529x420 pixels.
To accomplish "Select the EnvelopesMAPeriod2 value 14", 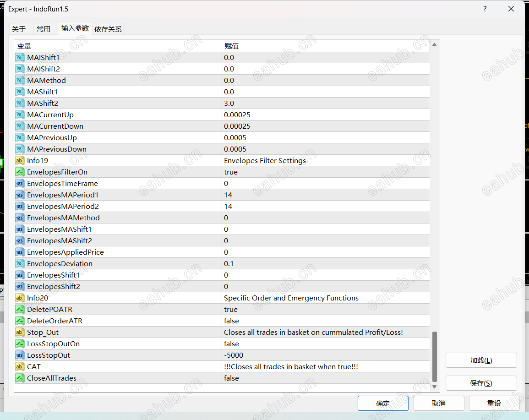I will (228, 207).
